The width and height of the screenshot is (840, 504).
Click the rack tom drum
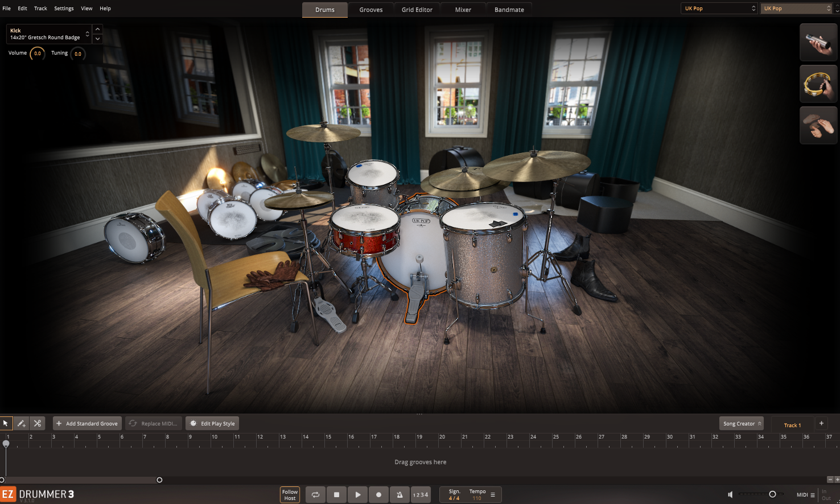click(x=373, y=182)
